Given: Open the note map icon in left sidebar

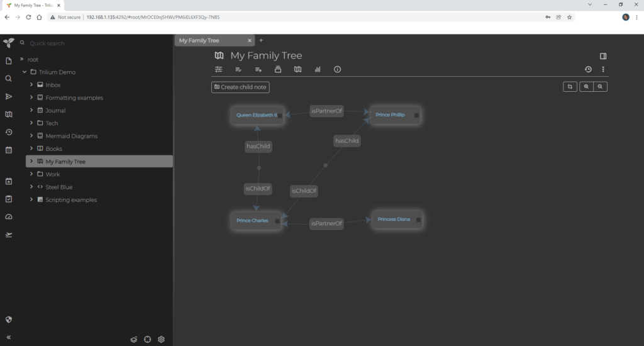Looking at the screenshot, I should click(x=9, y=114).
